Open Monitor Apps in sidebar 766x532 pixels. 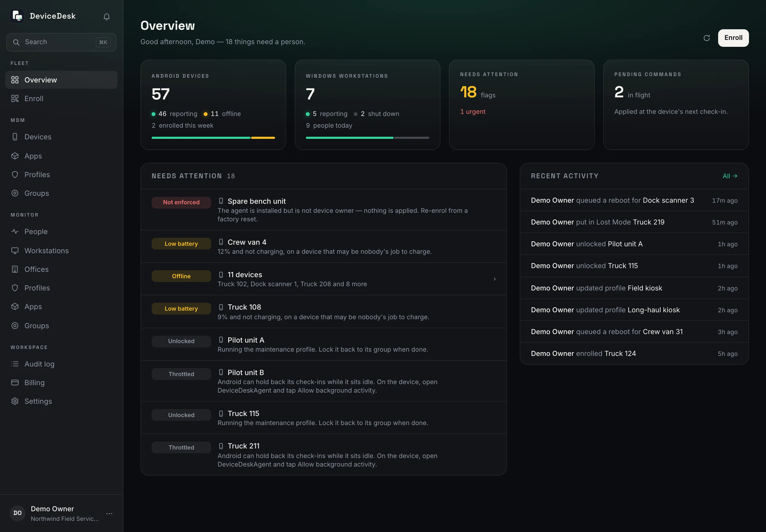click(61, 306)
